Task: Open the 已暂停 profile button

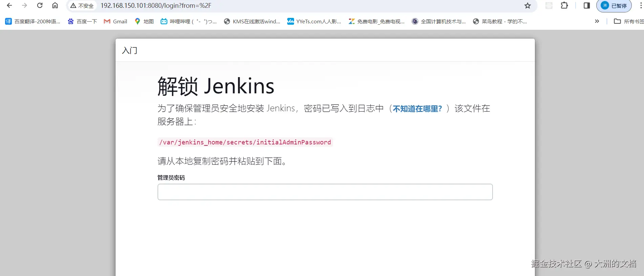Action: [x=614, y=6]
